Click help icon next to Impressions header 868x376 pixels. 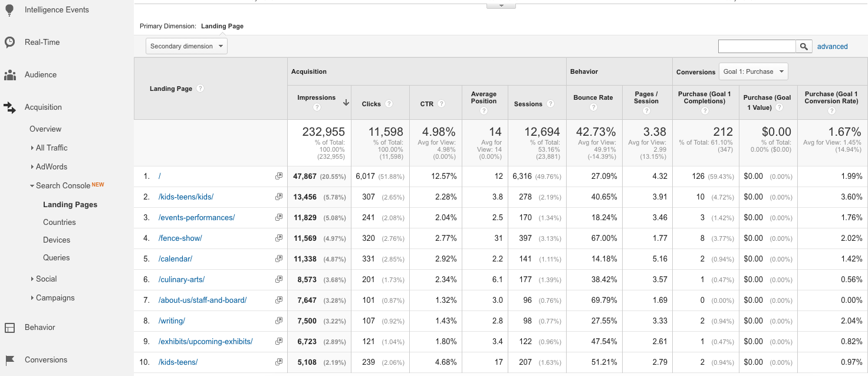click(317, 107)
